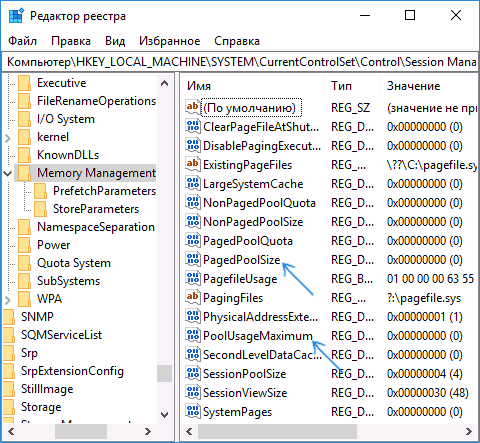Screen dimensions: 480x443
Task: Click the NonPagedPoolSize value icon
Action: (193, 222)
